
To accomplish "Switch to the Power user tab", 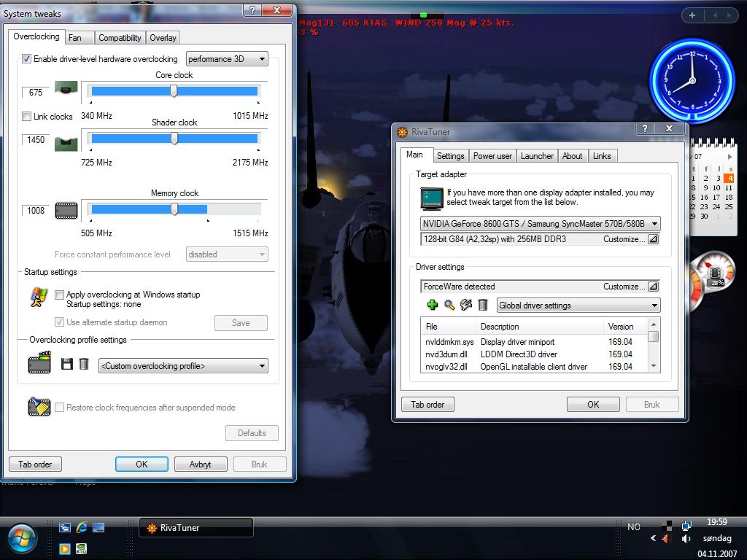I will click(492, 156).
